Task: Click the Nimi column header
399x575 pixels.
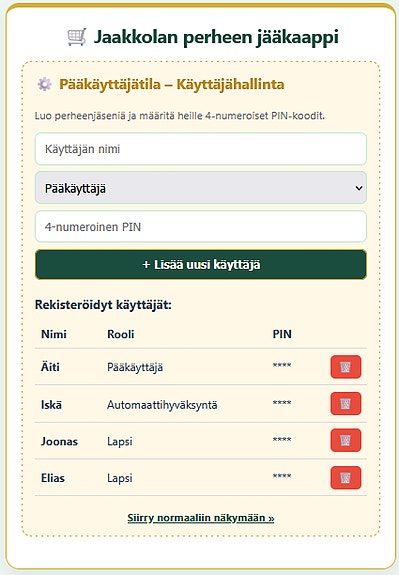Action: click(x=54, y=334)
